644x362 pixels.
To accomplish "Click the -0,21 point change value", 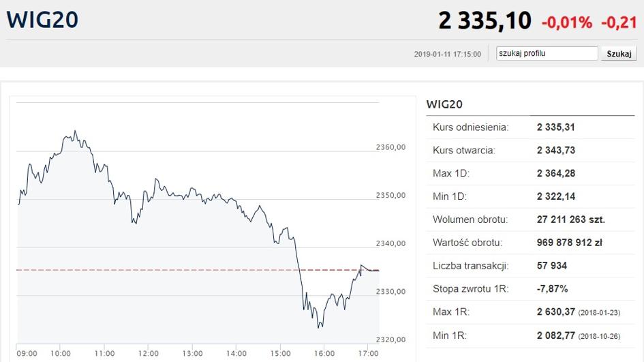I will pos(618,22).
